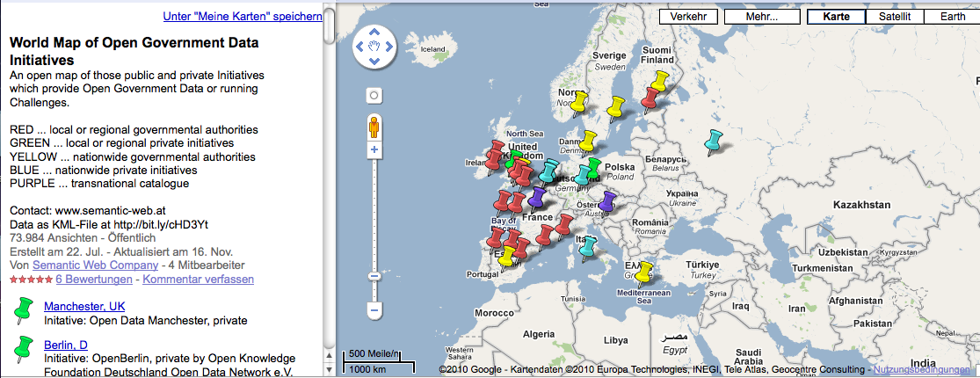Click the 73.984 Ansichten - Öffentlich text
Viewport: 980px width, 378px height.
tap(83, 238)
